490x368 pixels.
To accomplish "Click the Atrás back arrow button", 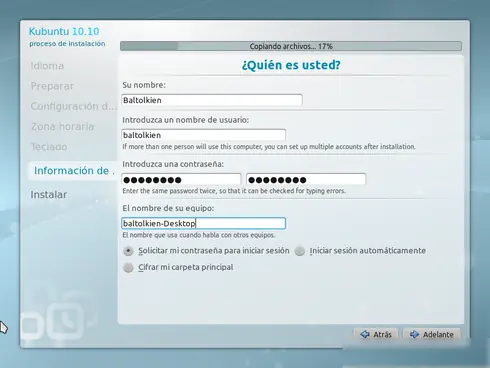I will tap(376, 334).
